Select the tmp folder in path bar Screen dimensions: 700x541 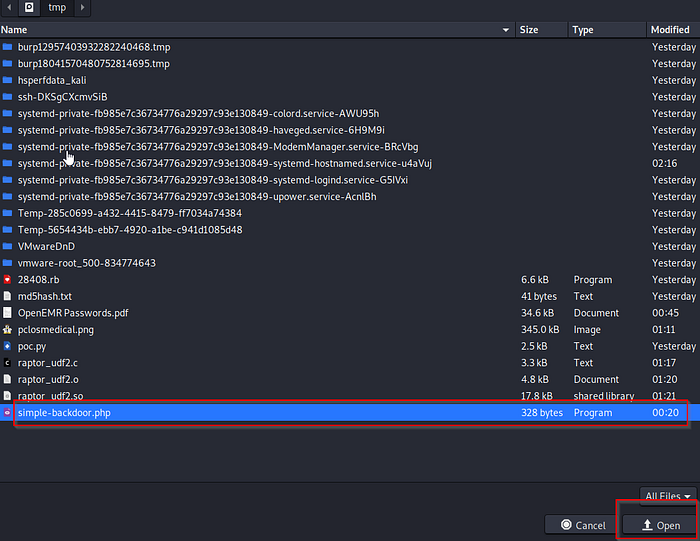tap(57, 8)
